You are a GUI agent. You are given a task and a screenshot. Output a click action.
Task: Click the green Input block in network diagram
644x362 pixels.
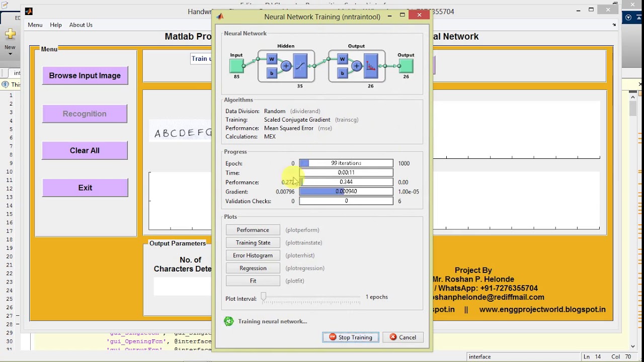[236, 66]
